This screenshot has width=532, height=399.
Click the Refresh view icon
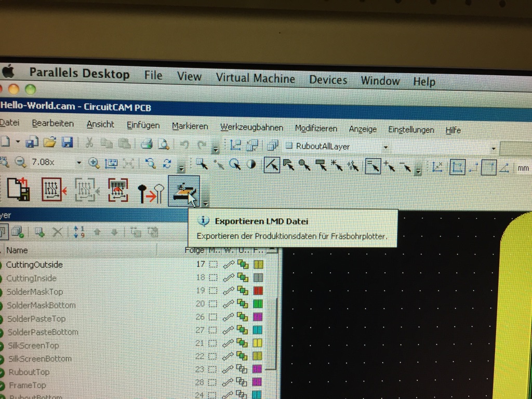(167, 164)
